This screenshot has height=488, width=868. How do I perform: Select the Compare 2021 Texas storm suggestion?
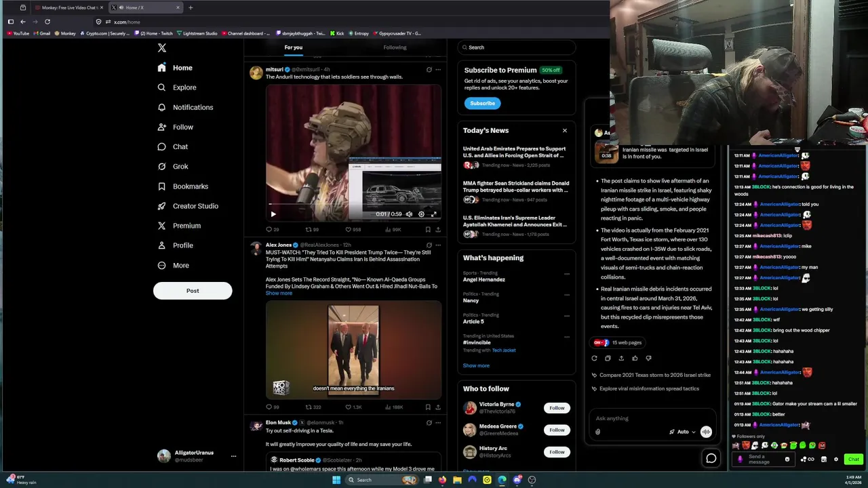tap(651, 375)
